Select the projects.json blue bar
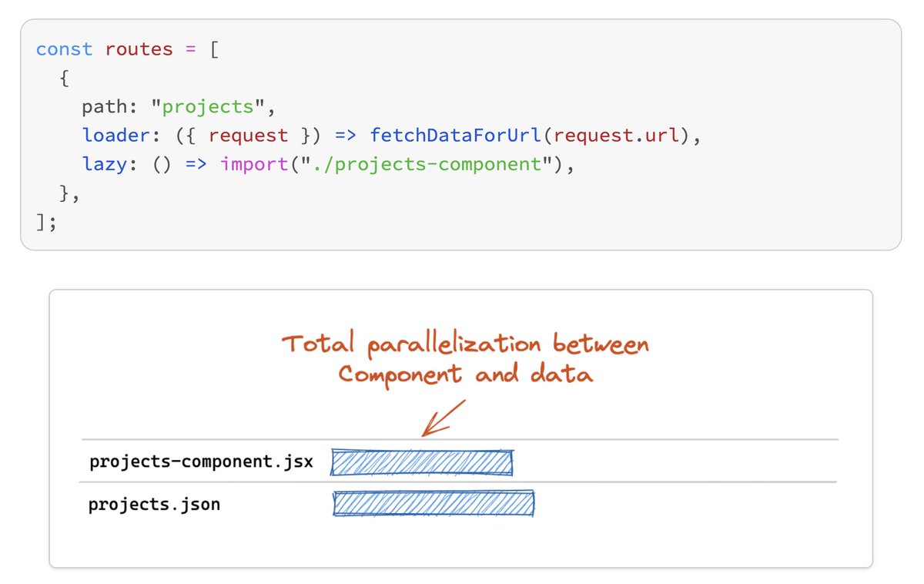 pyautogui.click(x=434, y=503)
